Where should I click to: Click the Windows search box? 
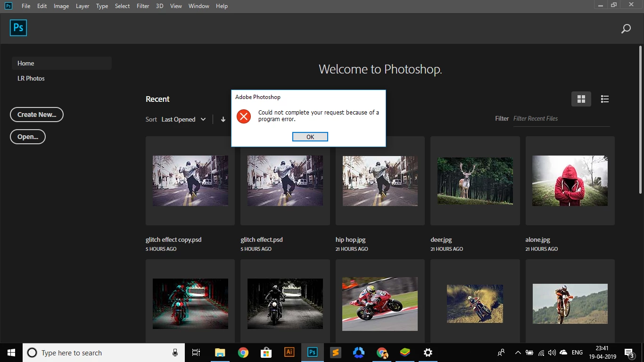[104, 353]
